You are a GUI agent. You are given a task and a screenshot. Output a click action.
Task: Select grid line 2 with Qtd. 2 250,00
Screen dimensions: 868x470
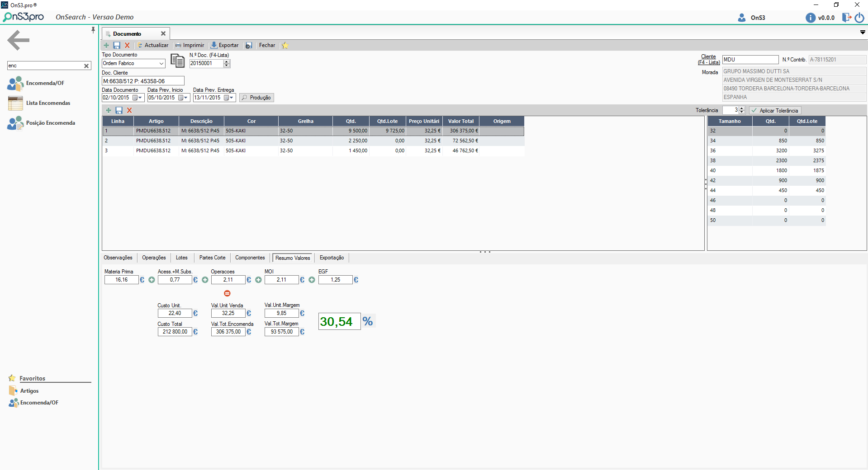(313, 141)
